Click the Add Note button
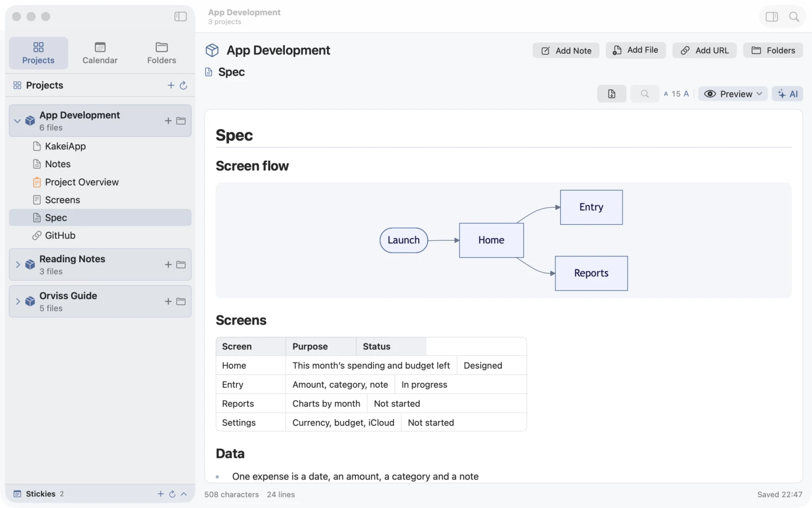Image resolution: width=812 pixels, height=508 pixels. tap(566, 50)
